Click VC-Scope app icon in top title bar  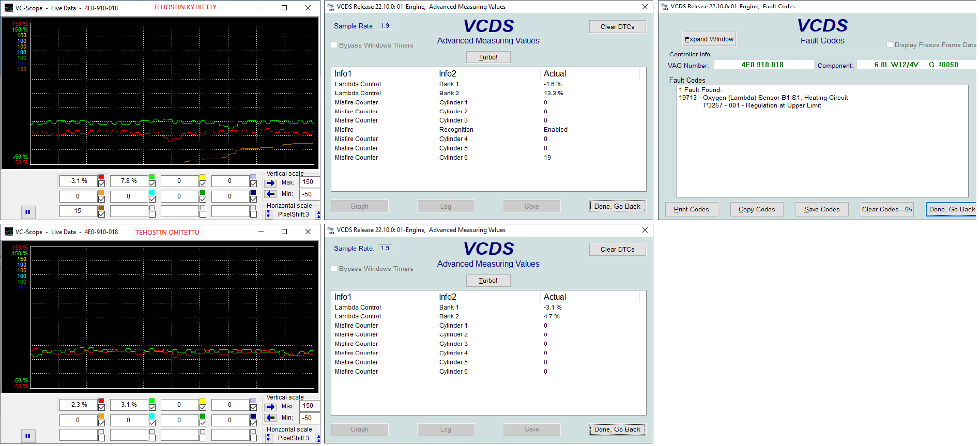click(8, 8)
